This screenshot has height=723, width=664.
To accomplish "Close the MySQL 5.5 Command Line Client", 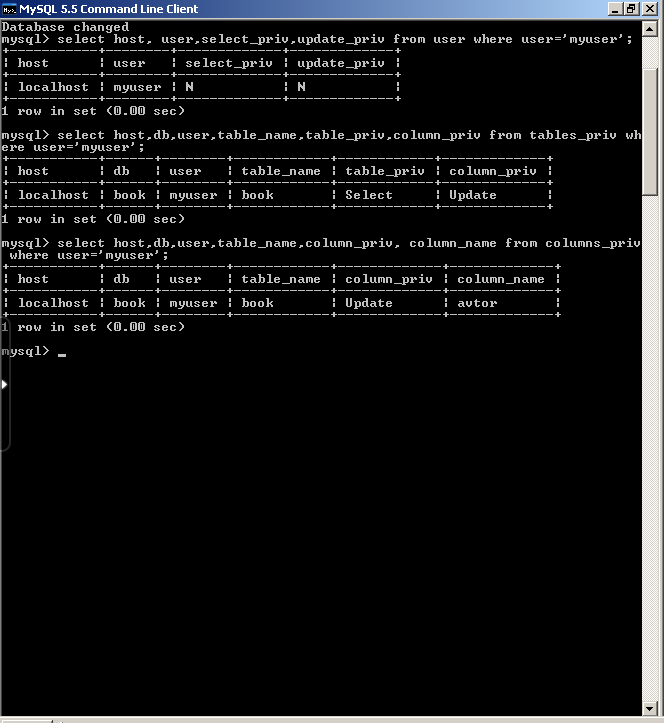I will [650, 9].
